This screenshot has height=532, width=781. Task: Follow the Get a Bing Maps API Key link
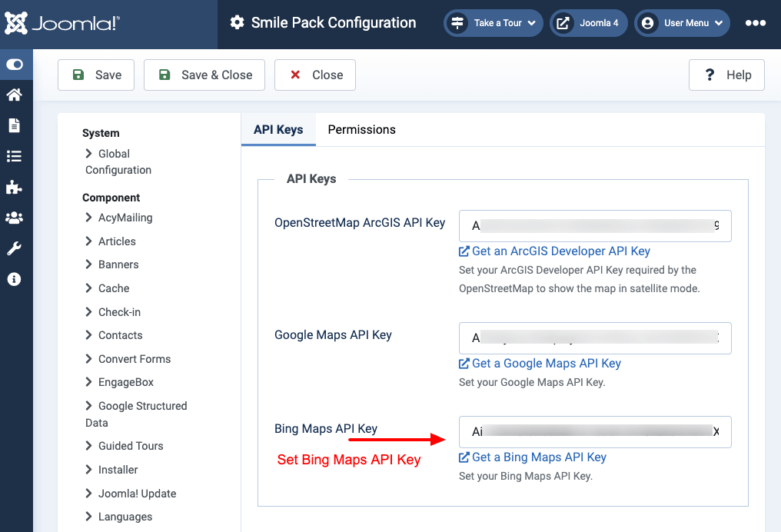click(x=539, y=457)
